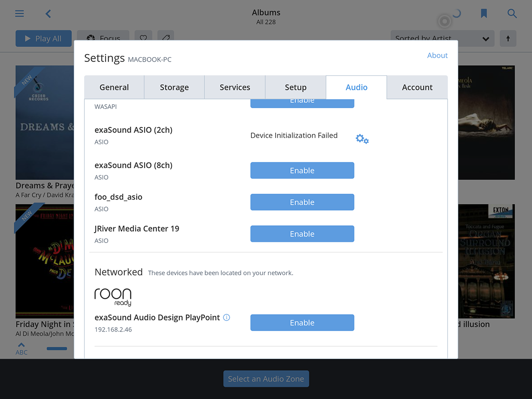This screenshot has height=399, width=532.
Task: Go back with the left arrow
Action: [48, 14]
